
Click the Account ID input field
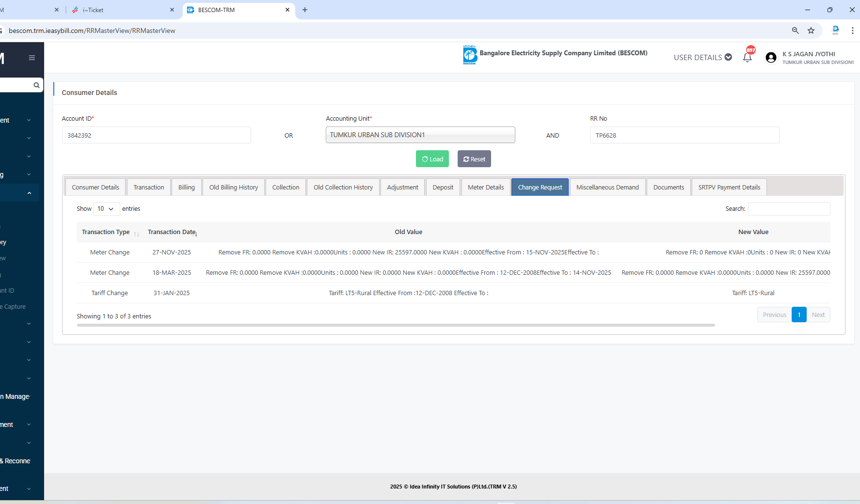coord(156,135)
